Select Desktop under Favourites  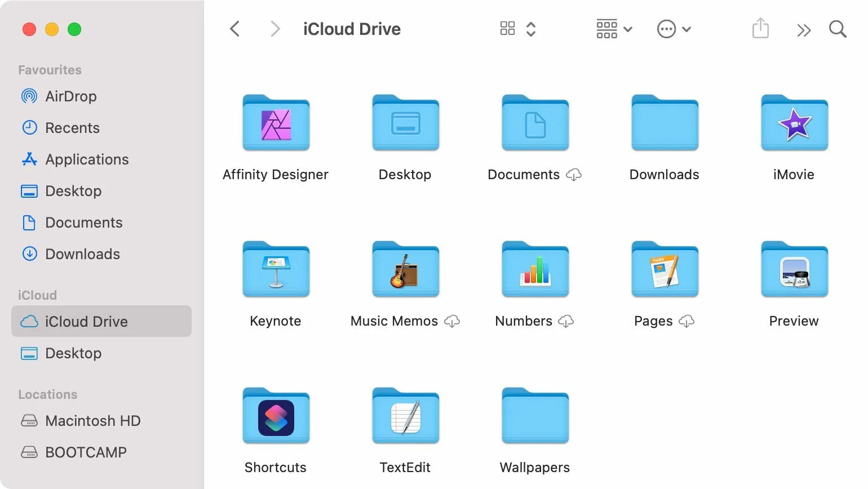(101, 191)
